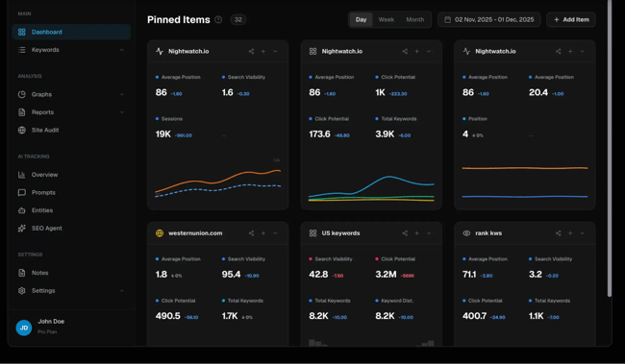Image resolution: width=625 pixels, height=364 pixels.
Task: Click the Sessions 19K value
Action: click(x=163, y=134)
